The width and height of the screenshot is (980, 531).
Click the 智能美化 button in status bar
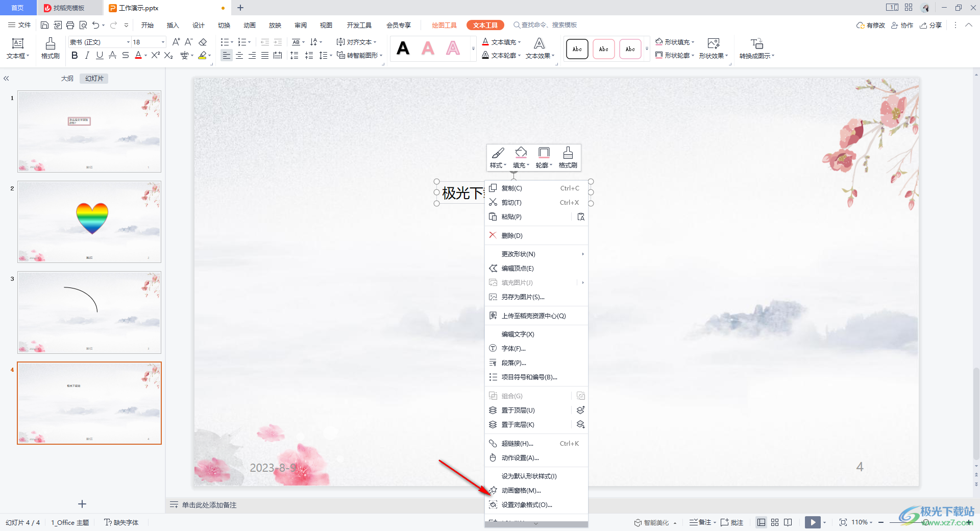[x=655, y=522]
